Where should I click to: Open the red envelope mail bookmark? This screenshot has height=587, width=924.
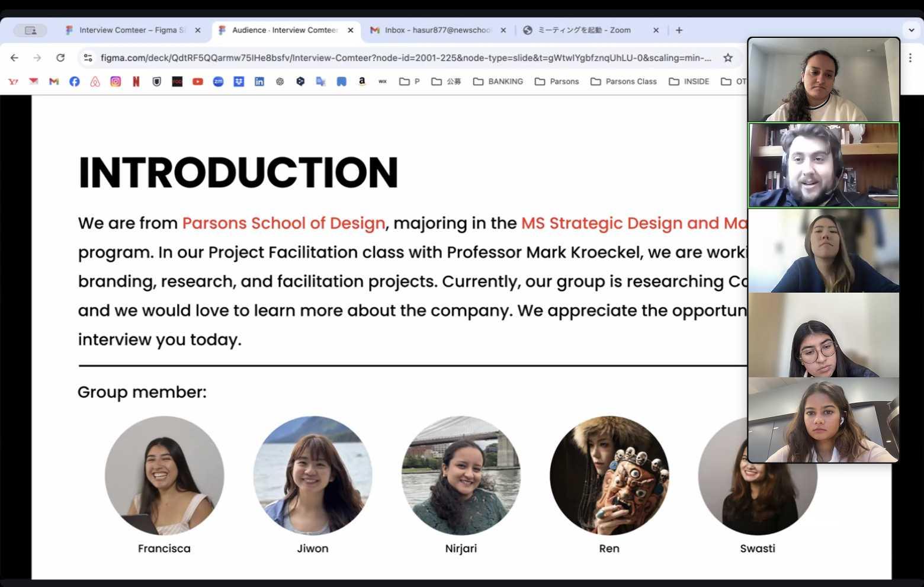click(x=34, y=82)
